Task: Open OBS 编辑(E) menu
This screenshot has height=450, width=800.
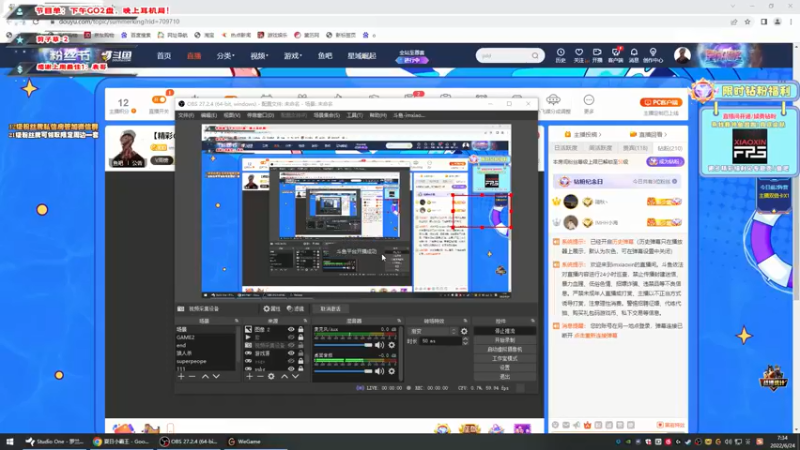Action: [x=208, y=115]
